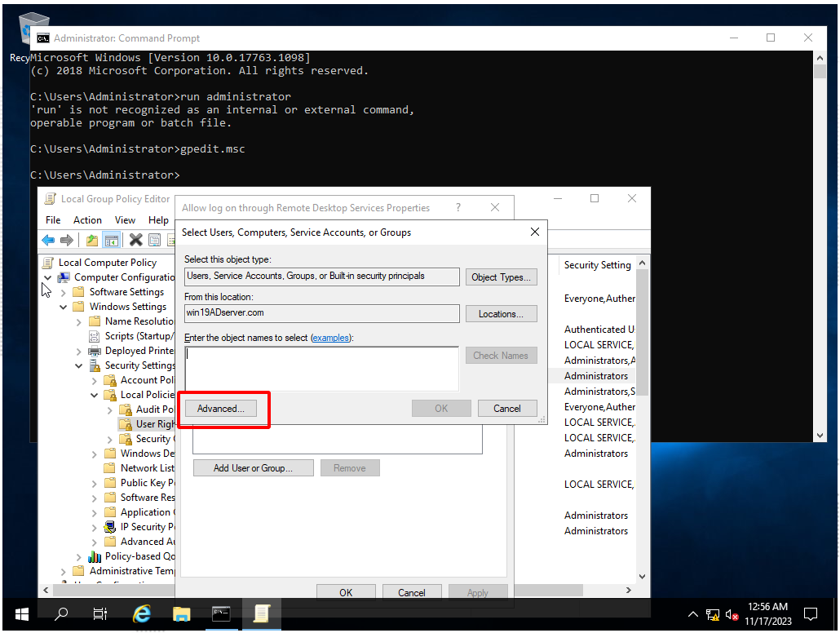The height and width of the screenshot is (633, 840).
Task: Click the Group Policy Editor taskbar icon
Action: click(262, 613)
